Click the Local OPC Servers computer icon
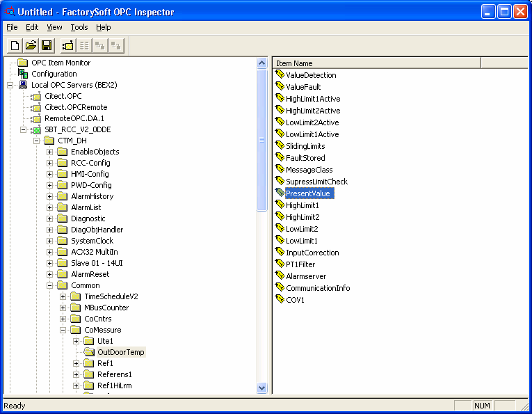The image size is (532, 414). (x=23, y=84)
